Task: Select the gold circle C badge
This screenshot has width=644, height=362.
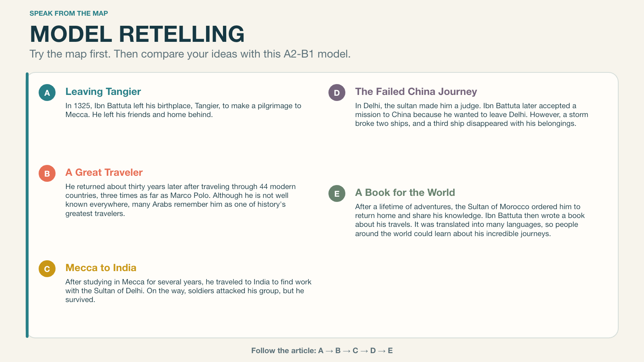Action: 47,269
